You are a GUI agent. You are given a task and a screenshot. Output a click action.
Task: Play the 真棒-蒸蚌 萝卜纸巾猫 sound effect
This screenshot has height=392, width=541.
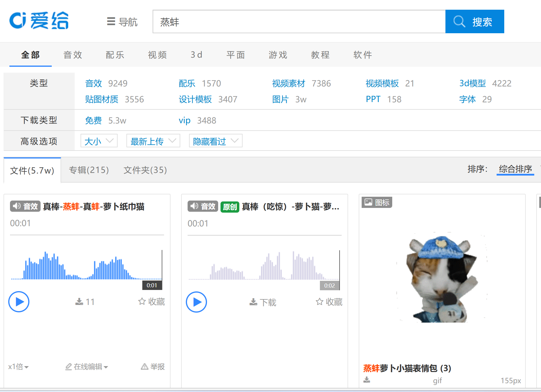pos(19,302)
